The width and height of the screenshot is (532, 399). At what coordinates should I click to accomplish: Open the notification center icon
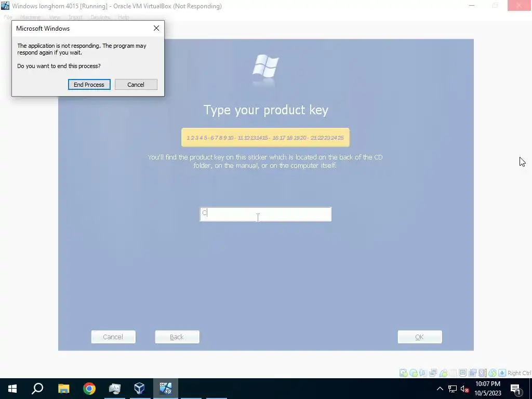(x=516, y=389)
